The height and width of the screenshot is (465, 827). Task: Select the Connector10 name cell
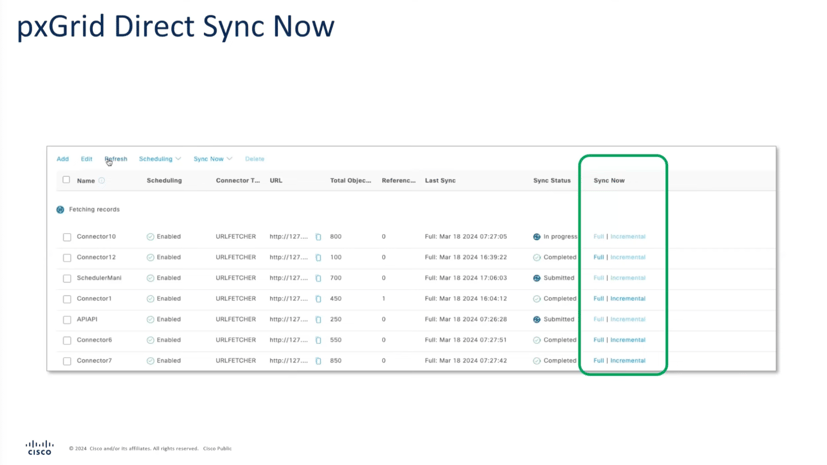click(96, 237)
